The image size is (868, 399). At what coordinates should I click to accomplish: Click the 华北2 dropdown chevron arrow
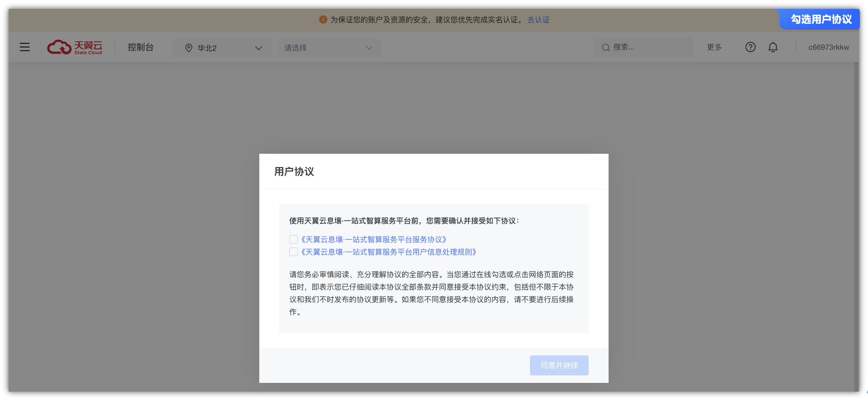(258, 48)
